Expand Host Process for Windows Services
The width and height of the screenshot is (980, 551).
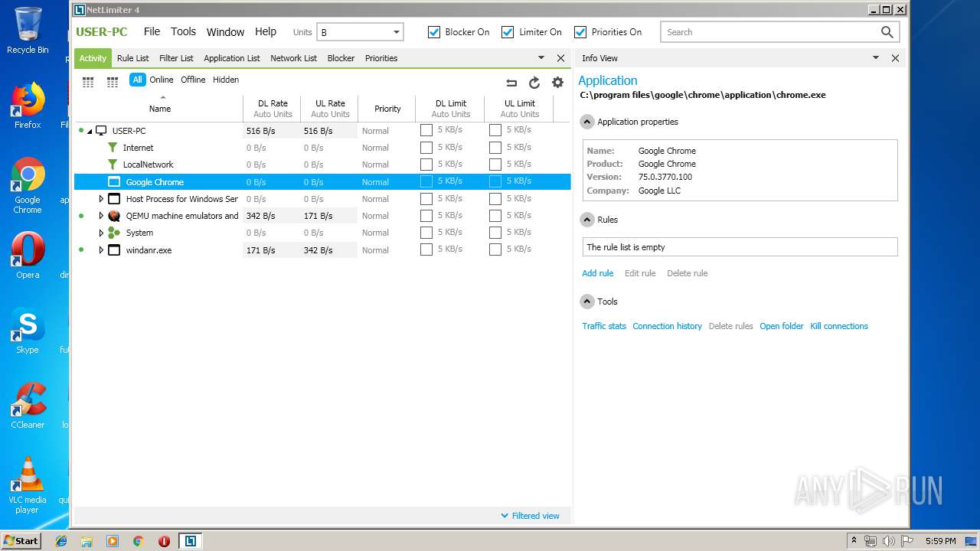[x=101, y=199]
